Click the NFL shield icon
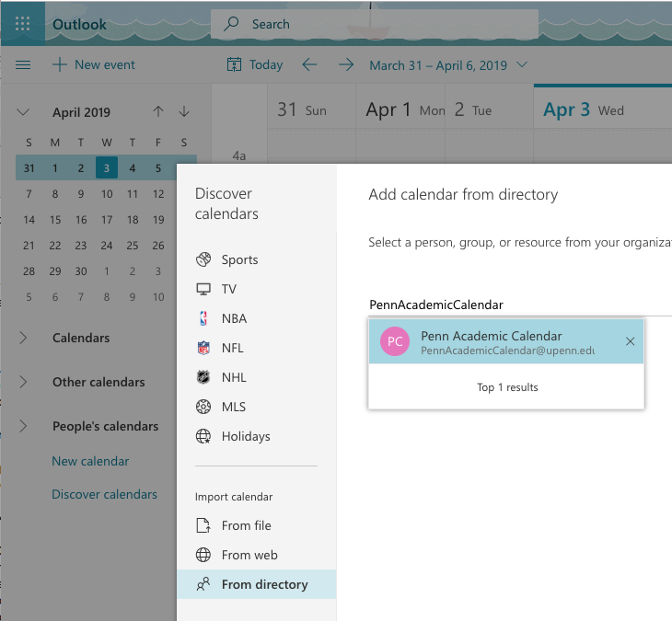672x621 pixels. (203, 348)
